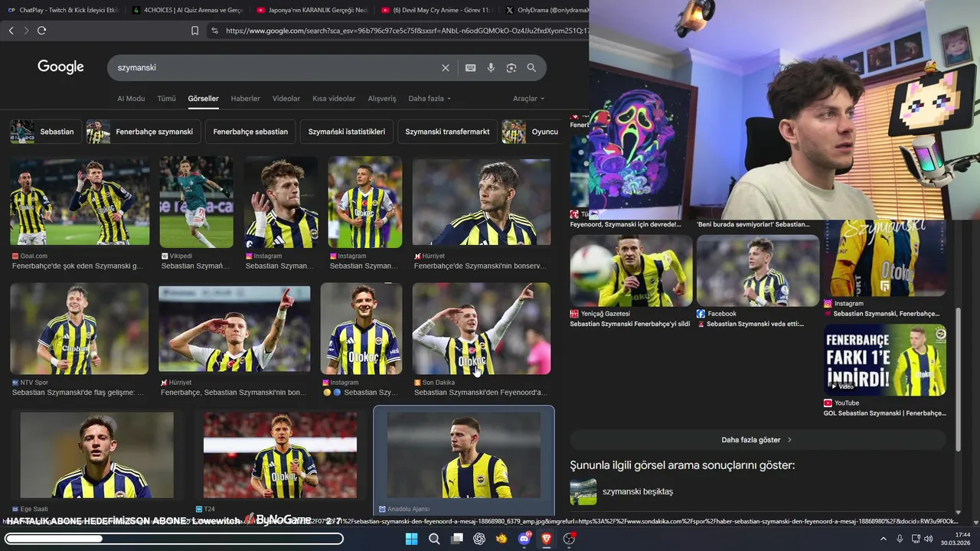The height and width of the screenshot is (551, 980).
Task: Open Yeniçağ Gazetesi related image
Action: click(631, 271)
